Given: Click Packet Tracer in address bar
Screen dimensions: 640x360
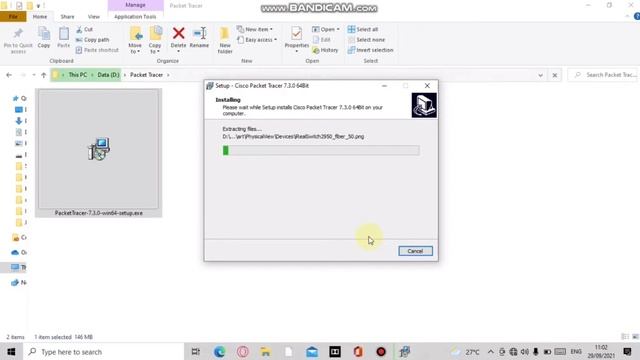Looking at the screenshot, I should (147, 75).
